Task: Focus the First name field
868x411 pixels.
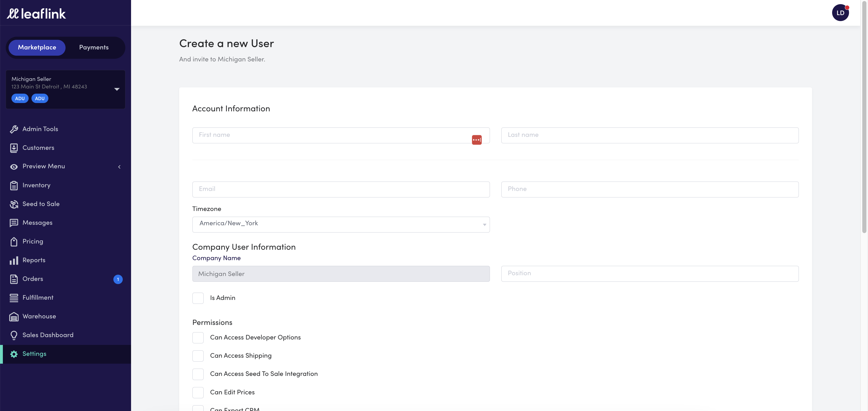Action: pyautogui.click(x=341, y=135)
